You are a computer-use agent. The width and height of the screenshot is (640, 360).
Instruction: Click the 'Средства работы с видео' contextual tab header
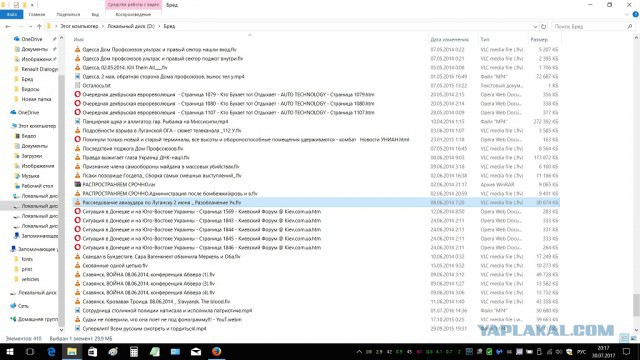[x=133, y=4]
